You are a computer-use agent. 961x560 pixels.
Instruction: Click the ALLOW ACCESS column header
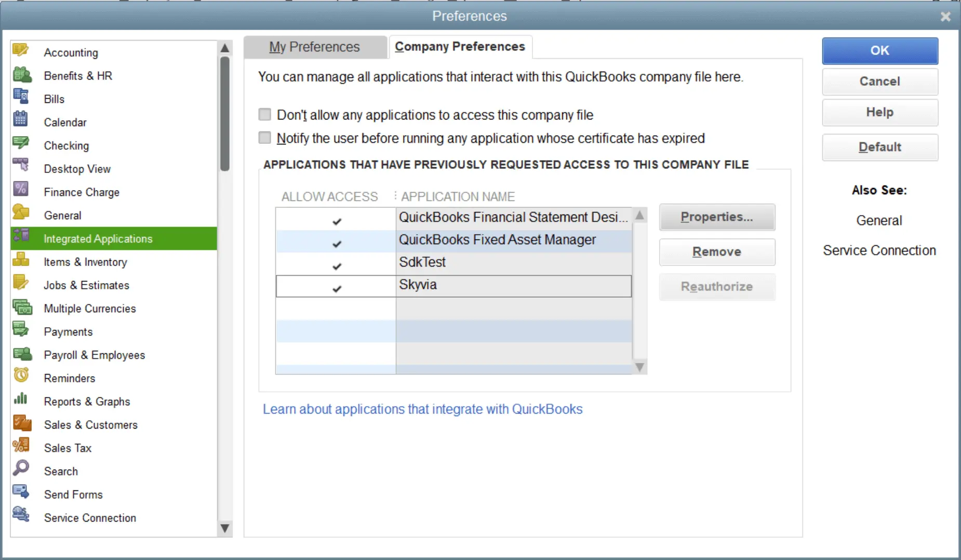click(x=329, y=197)
